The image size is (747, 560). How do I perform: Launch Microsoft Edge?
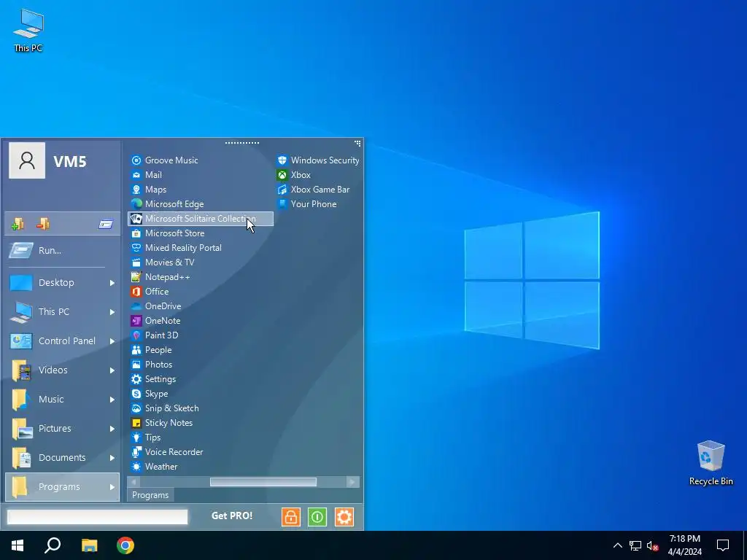[167, 204]
